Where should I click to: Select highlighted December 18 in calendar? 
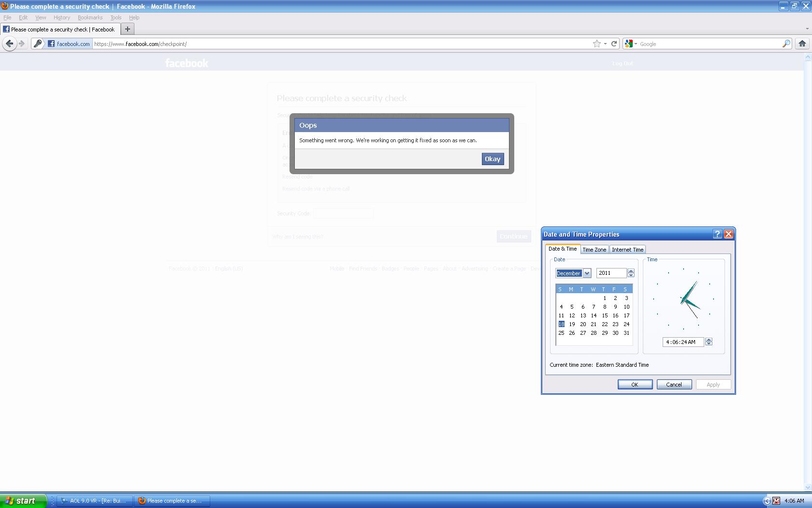coord(561,324)
